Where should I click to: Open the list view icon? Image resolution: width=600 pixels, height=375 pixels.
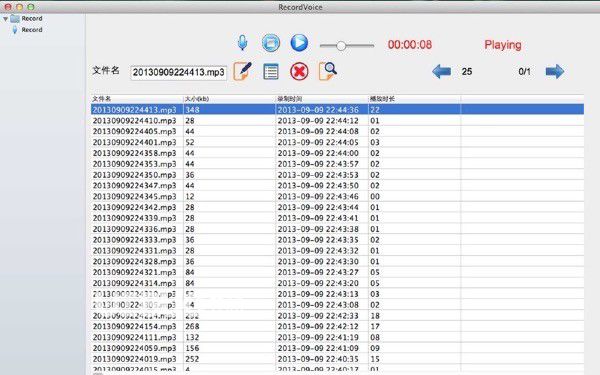point(271,72)
